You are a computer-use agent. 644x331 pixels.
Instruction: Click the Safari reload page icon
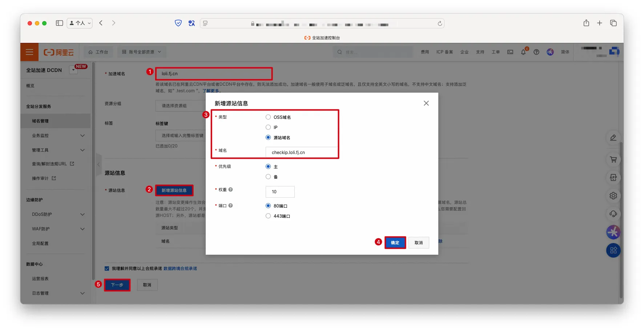[x=440, y=23]
